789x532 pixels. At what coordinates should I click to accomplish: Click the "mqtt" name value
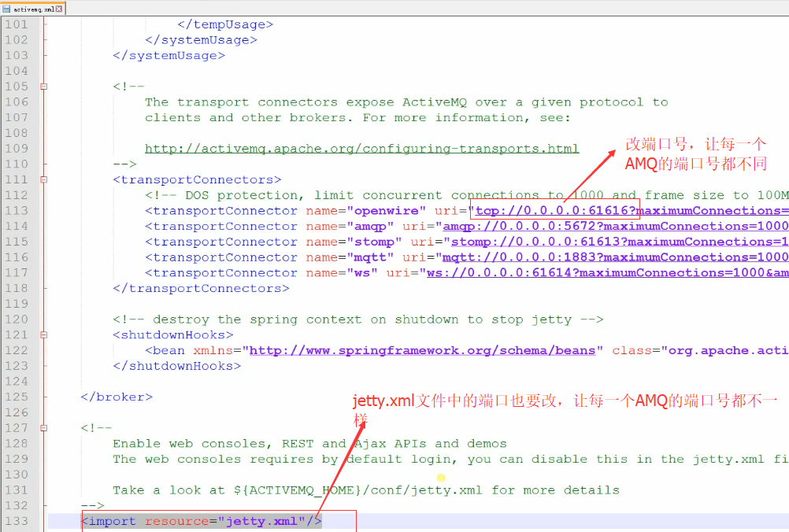tap(370, 257)
